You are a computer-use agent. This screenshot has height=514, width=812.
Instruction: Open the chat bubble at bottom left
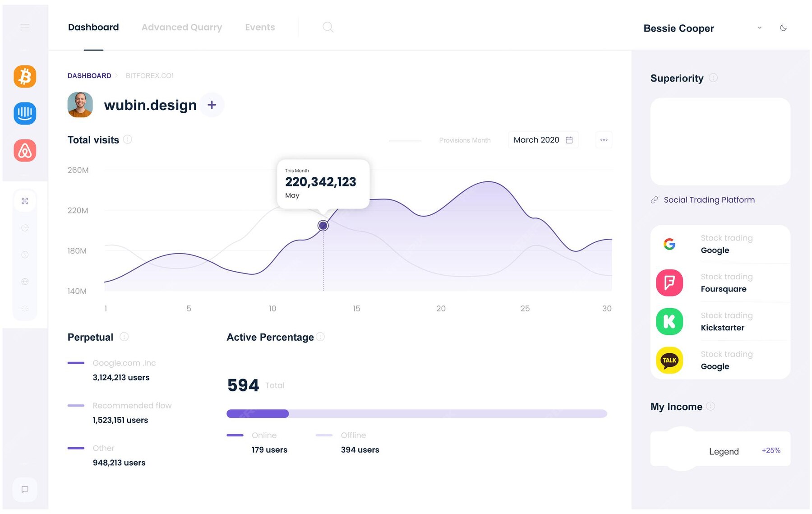25,489
